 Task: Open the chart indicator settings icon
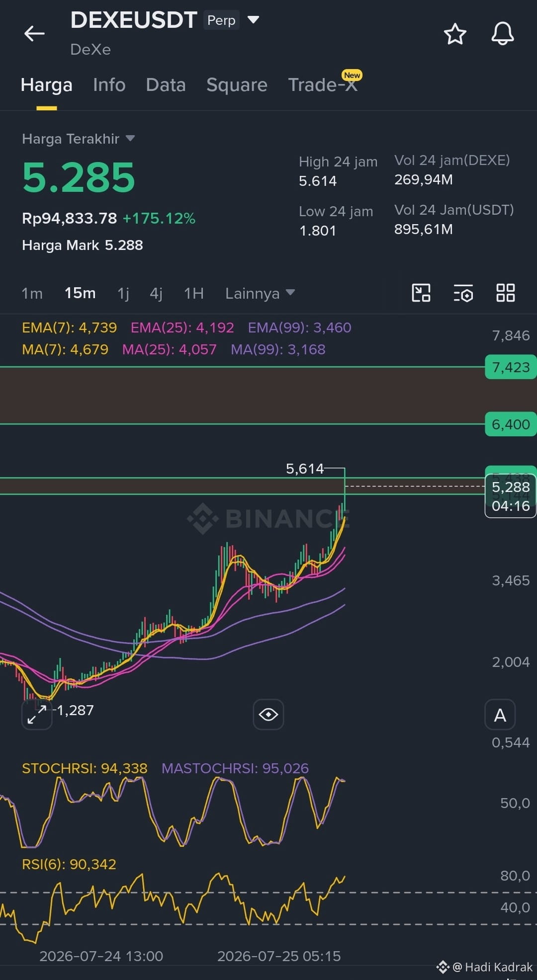[463, 293]
